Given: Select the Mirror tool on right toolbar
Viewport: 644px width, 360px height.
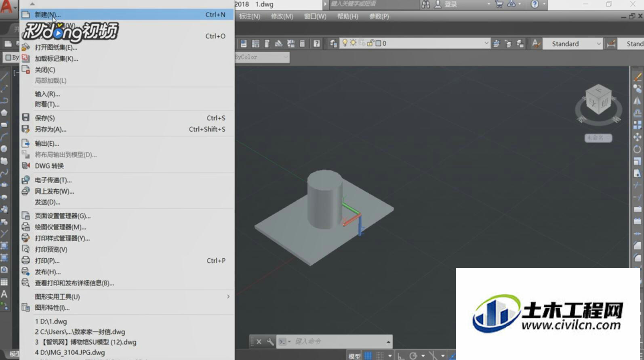Looking at the screenshot, I should click(x=638, y=101).
